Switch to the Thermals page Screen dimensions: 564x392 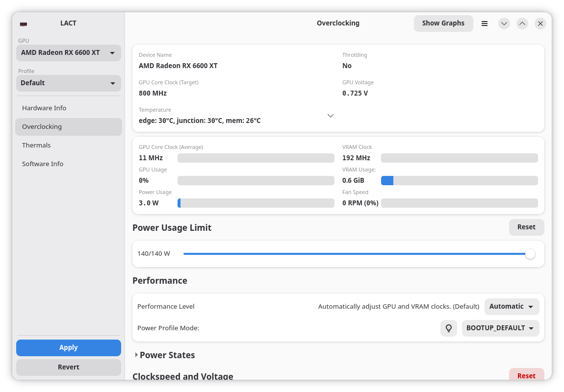click(68, 146)
